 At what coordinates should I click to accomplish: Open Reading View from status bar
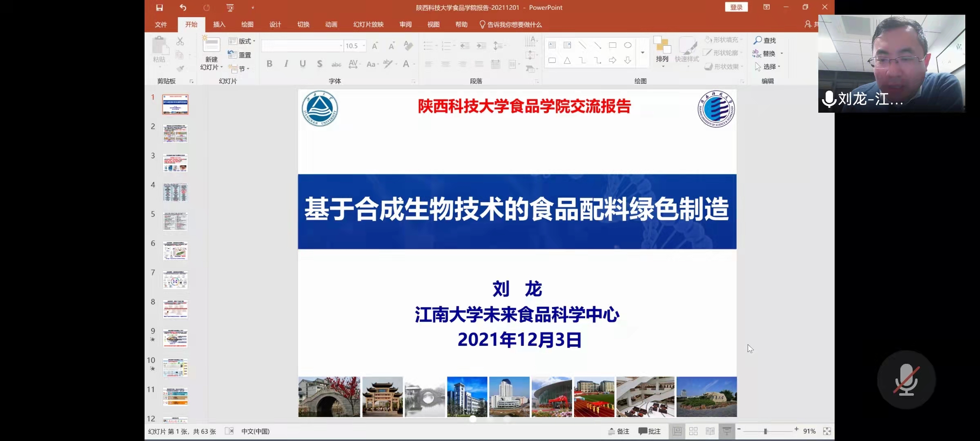pos(710,431)
